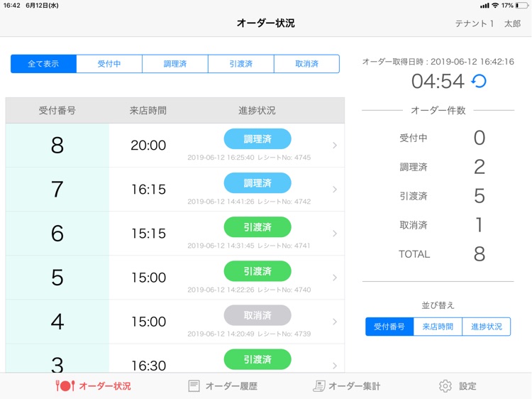Tap the 調理済 count value 2

(479, 167)
